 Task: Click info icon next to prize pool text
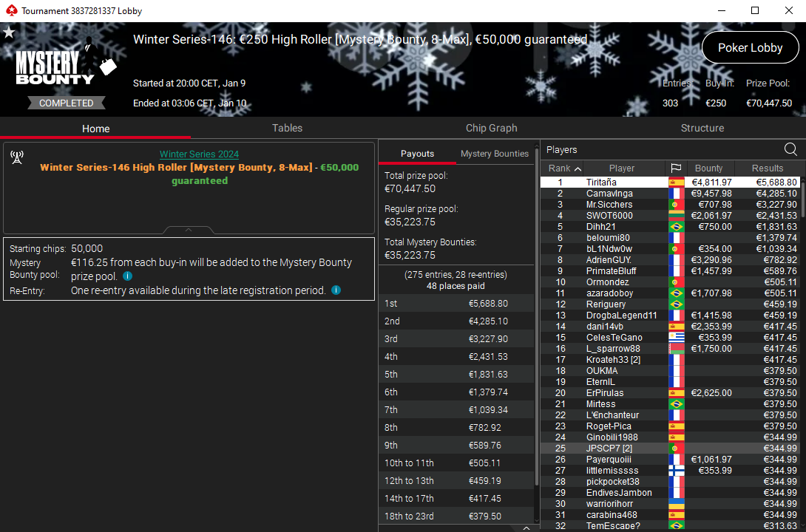[x=127, y=276]
